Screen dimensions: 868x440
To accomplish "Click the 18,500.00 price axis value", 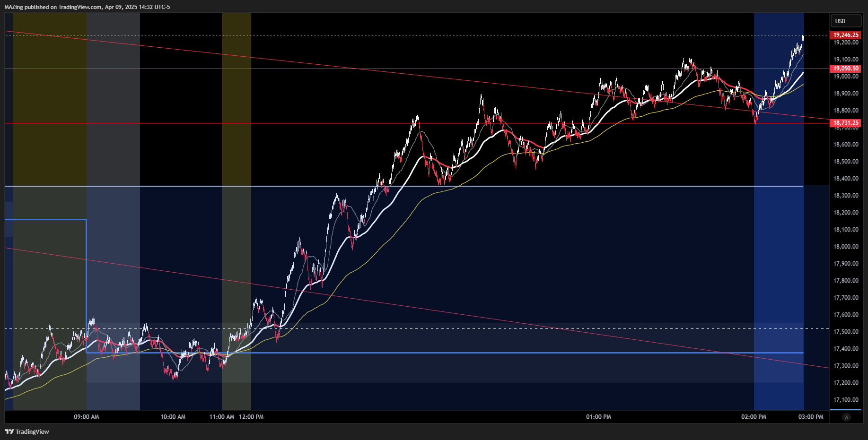I will tap(846, 162).
